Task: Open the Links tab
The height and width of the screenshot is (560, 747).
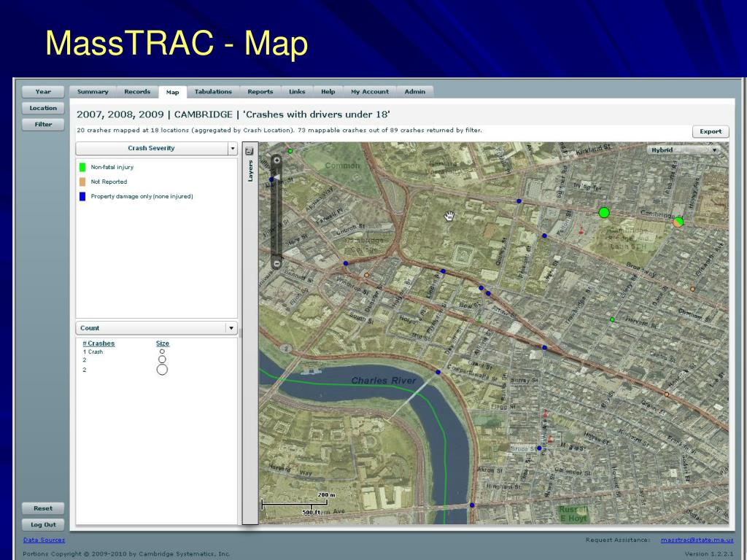Action: point(297,92)
